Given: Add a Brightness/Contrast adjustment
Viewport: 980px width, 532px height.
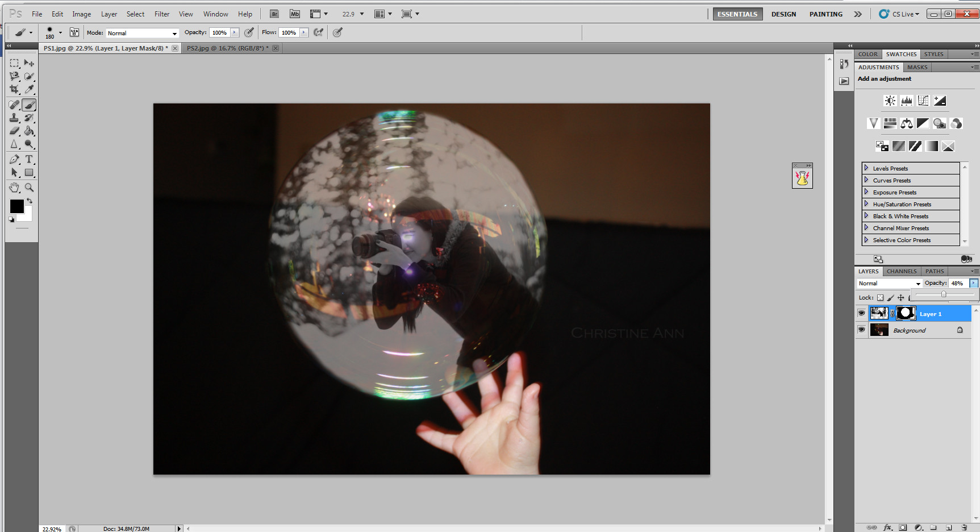Looking at the screenshot, I should 890,101.
